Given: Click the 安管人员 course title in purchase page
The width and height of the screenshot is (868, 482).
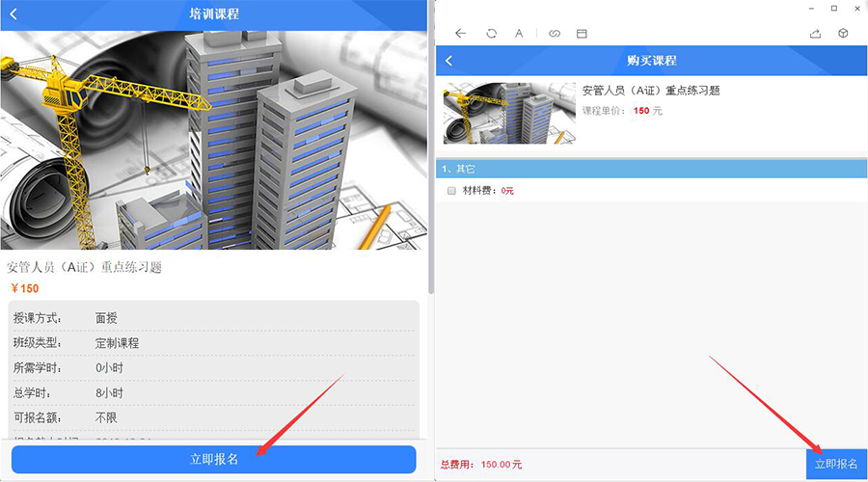Looking at the screenshot, I should coord(651,91).
